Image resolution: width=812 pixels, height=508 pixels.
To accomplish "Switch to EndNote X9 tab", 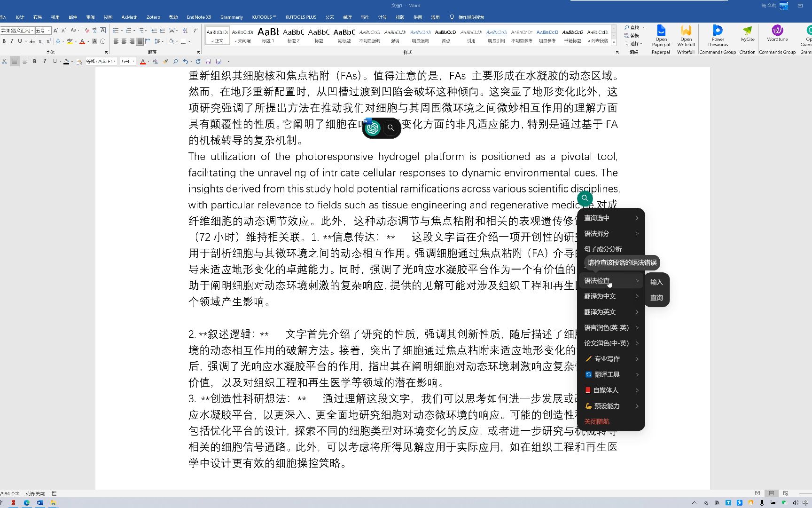I will click(x=199, y=17).
